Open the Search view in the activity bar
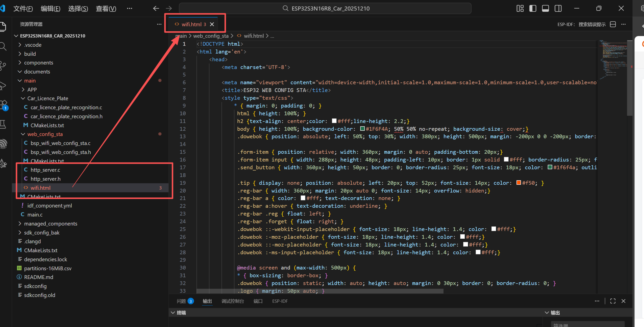The image size is (644, 327). coord(3,46)
